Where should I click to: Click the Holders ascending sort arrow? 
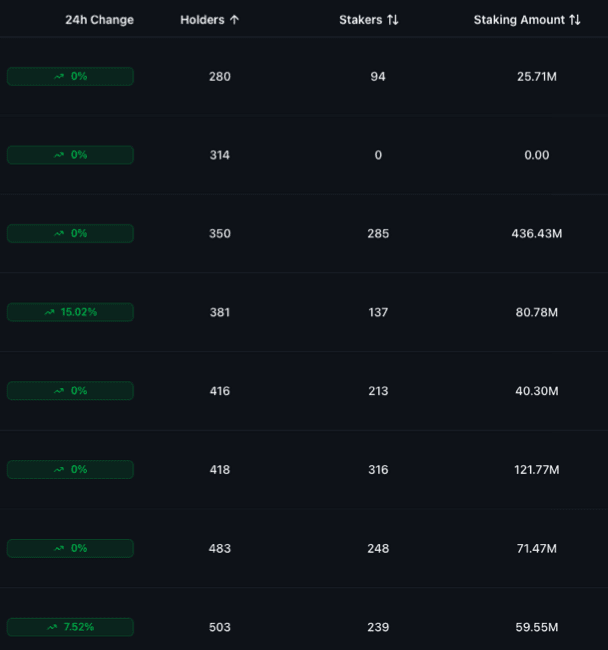[x=234, y=20]
